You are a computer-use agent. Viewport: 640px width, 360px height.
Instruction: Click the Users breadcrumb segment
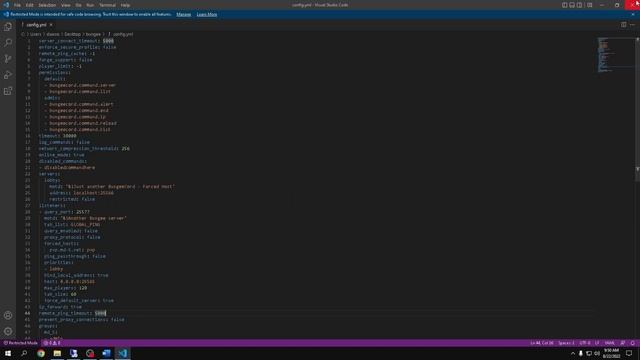(x=36, y=34)
